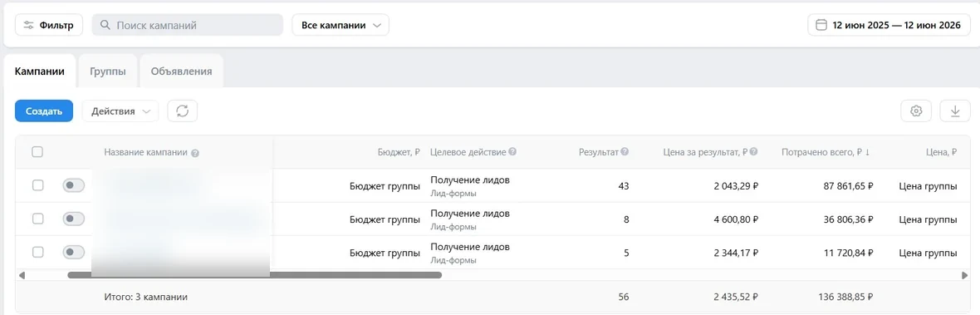Click the Бюджет, ₽ column header

coord(399,152)
